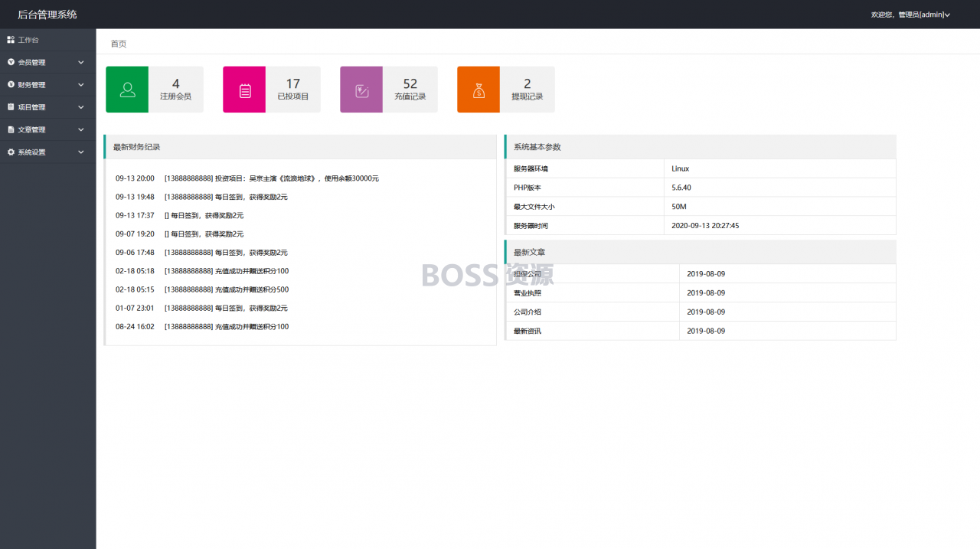Screen dimensions: 980x549
Task: Click the 50M value cell
Action: (x=779, y=207)
